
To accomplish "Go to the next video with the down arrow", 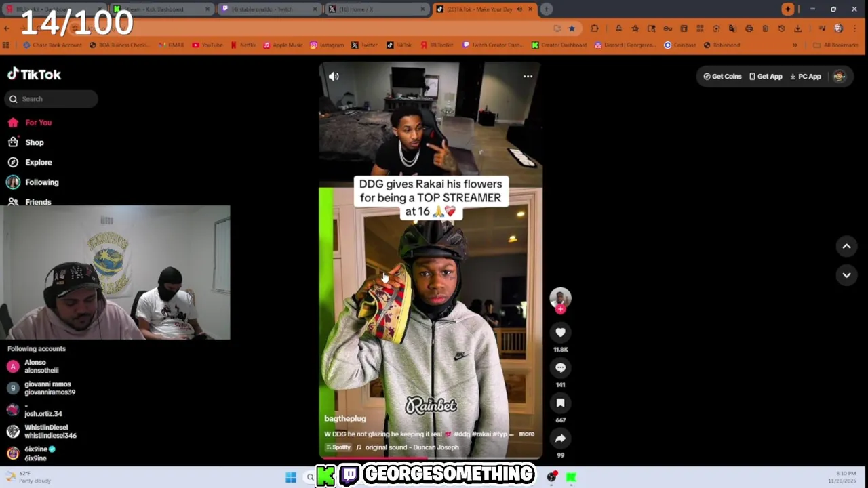I will (x=846, y=275).
